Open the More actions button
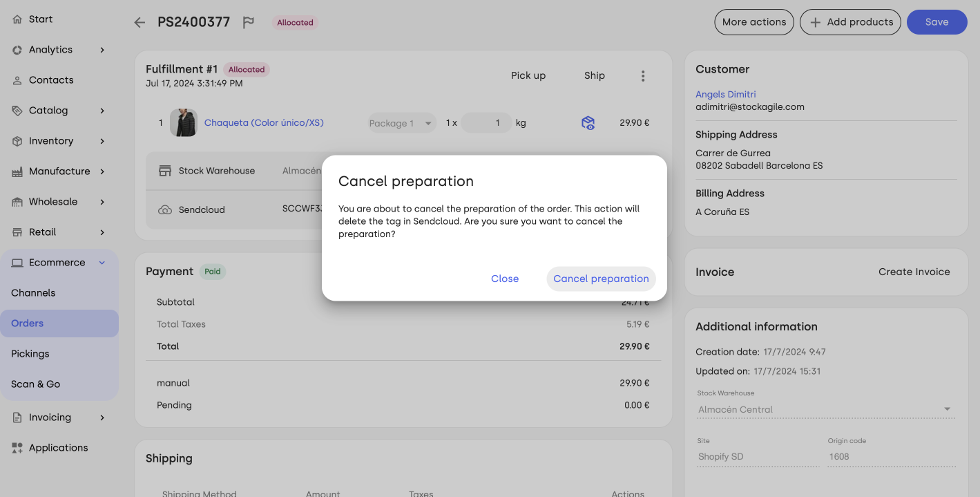This screenshot has width=980, height=497. coord(754,22)
